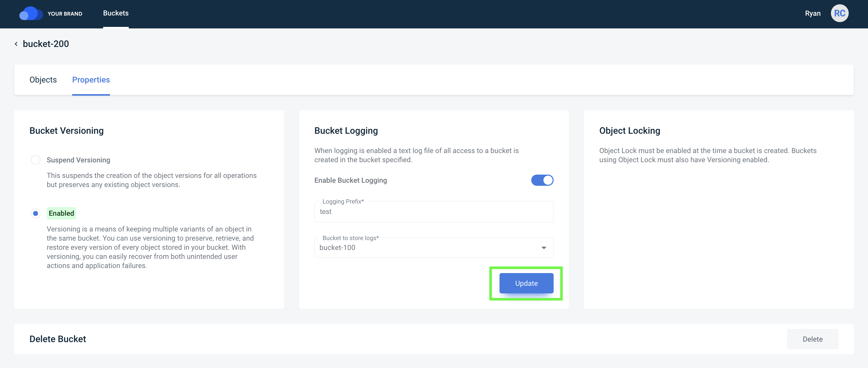The height and width of the screenshot is (368, 868).
Task: Click the Delete Bucket heading
Action: tap(58, 339)
